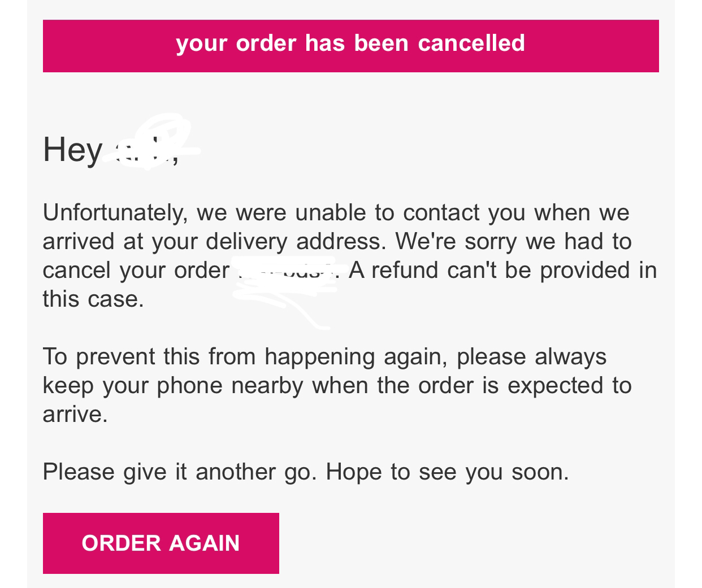
Task: Click "Hope to see you soon." sentence
Action: [x=447, y=472]
